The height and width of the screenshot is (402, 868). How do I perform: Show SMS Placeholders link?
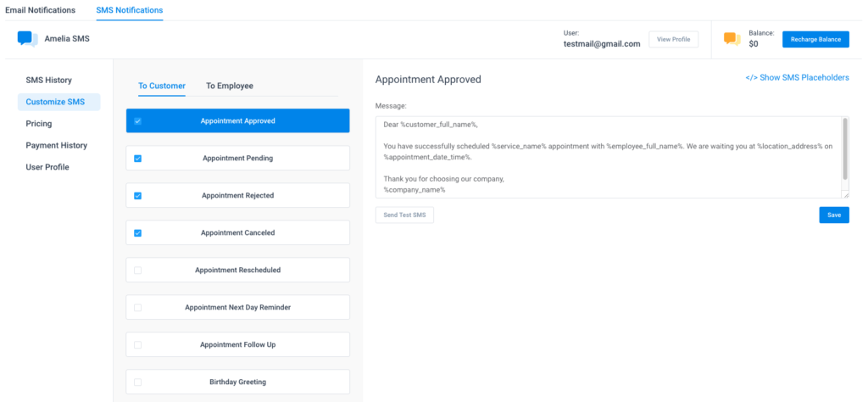coord(797,77)
